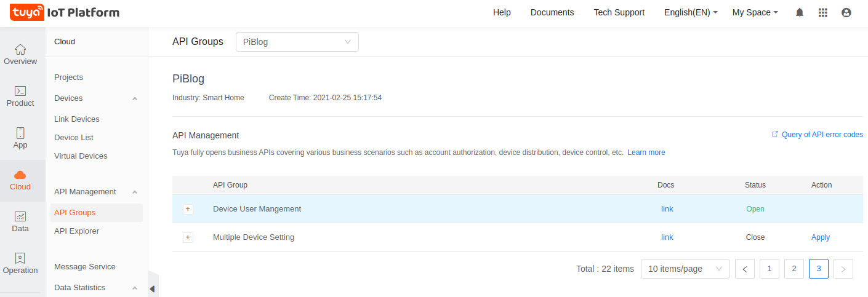868x297 pixels.
Task: Open the Overview home icon
Action: 20,50
